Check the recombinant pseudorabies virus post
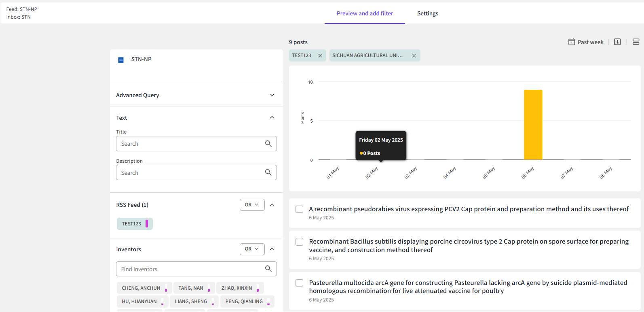644x312 pixels. (299, 209)
